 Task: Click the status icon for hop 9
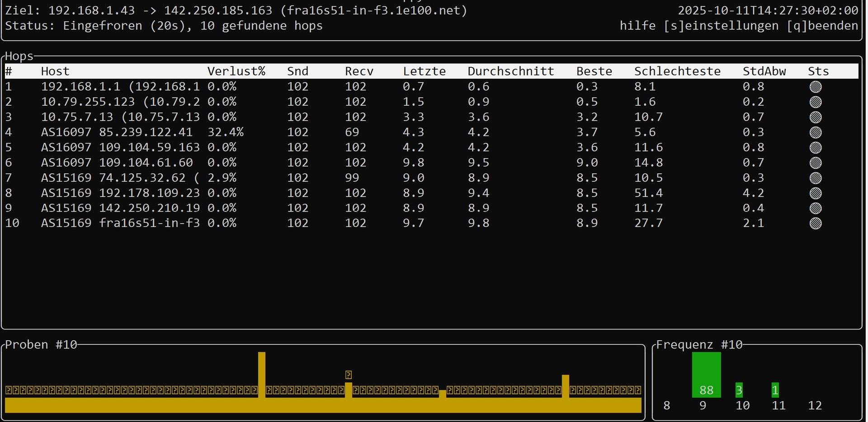(x=816, y=208)
